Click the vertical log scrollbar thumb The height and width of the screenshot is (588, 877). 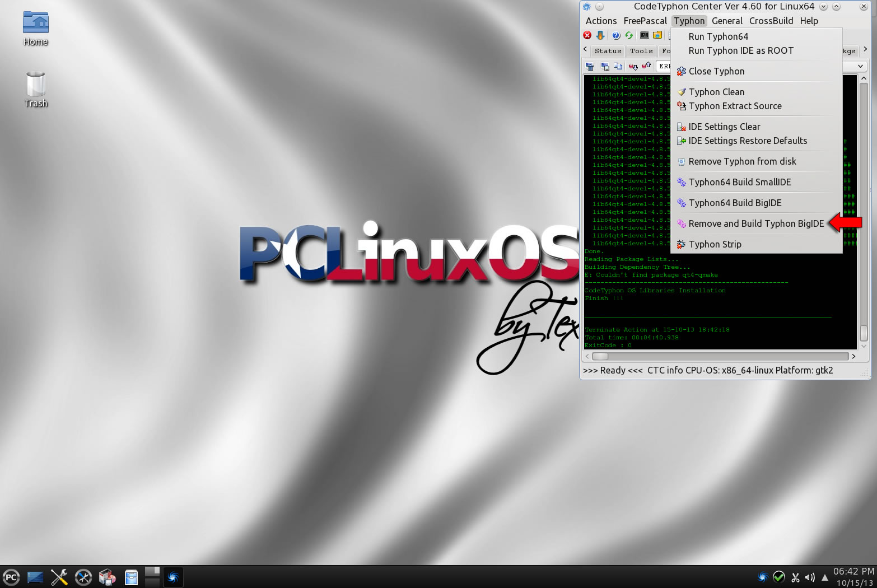tap(864, 333)
